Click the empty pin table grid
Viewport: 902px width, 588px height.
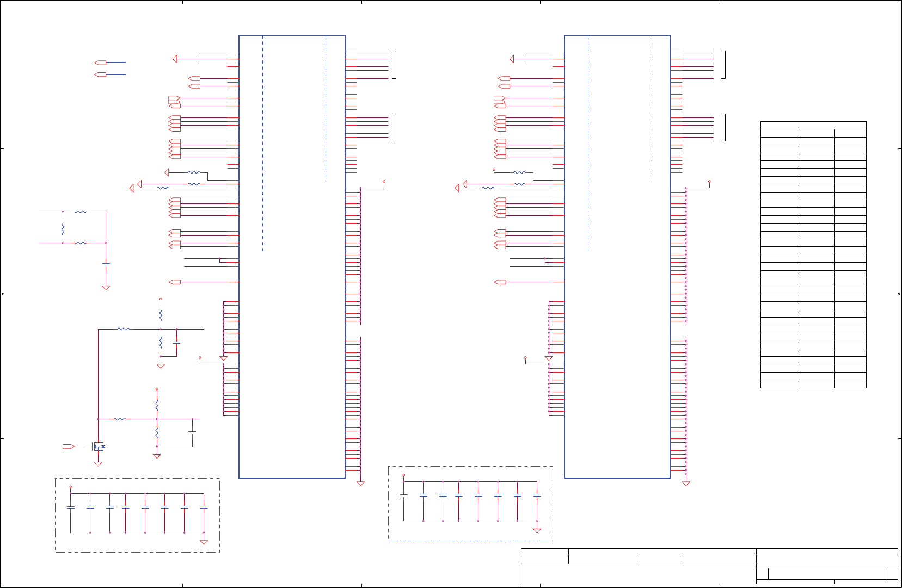[813, 255]
